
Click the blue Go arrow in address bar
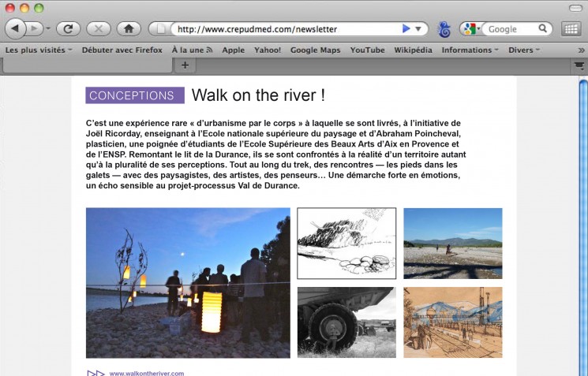(x=406, y=29)
